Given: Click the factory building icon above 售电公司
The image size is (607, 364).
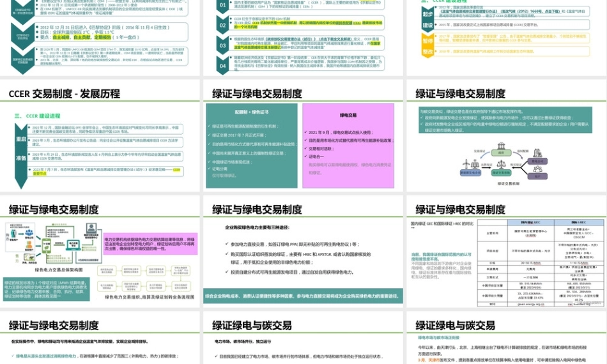Looking at the screenshot, I should pyautogui.click(x=537, y=153).
